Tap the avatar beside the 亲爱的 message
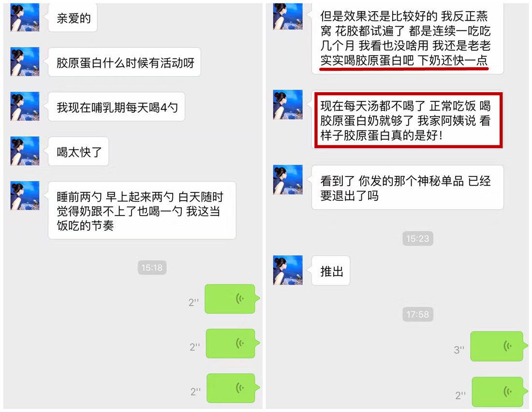 [25, 17]
